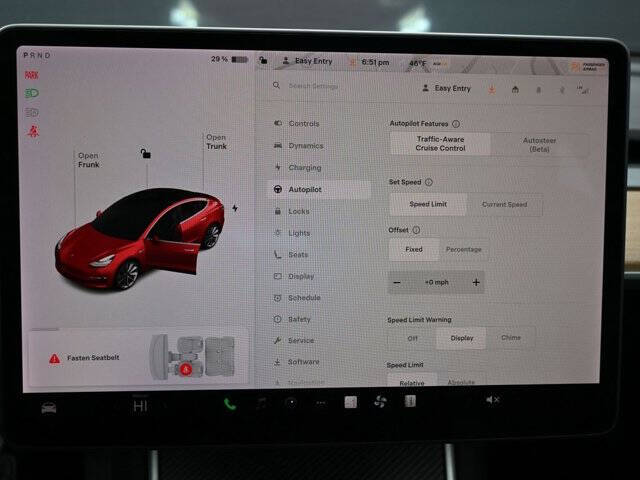Select Autosteer (Beta) option
This screenshot has width=640, height=480.
click(540, 144)
